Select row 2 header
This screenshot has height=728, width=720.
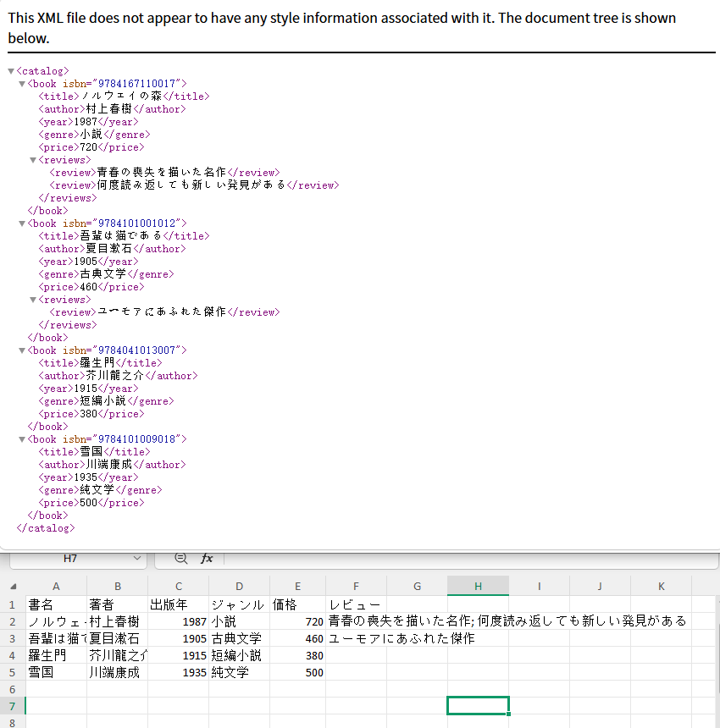tap(13, 621)
